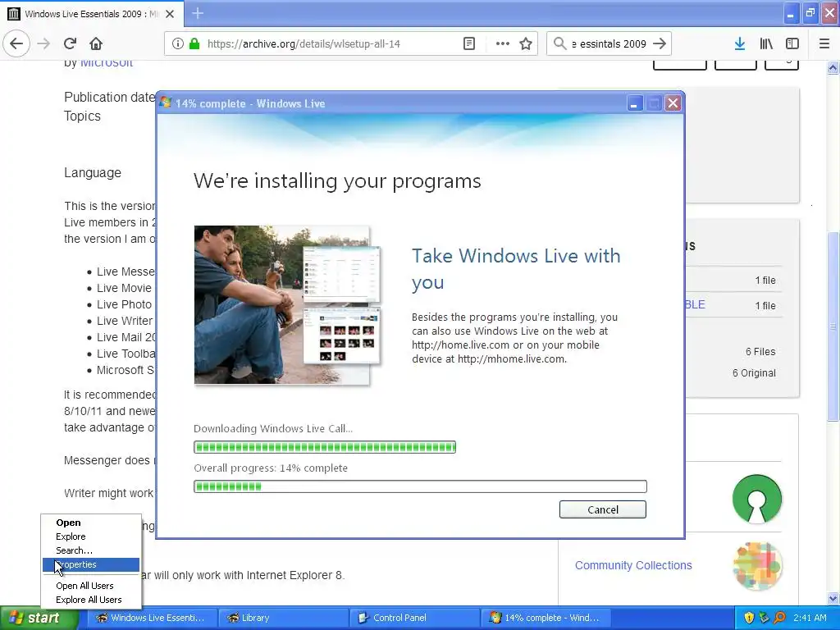840x630 pixels.
Task: Open page actions three-dot menu
Action: [x=503, y=43]
